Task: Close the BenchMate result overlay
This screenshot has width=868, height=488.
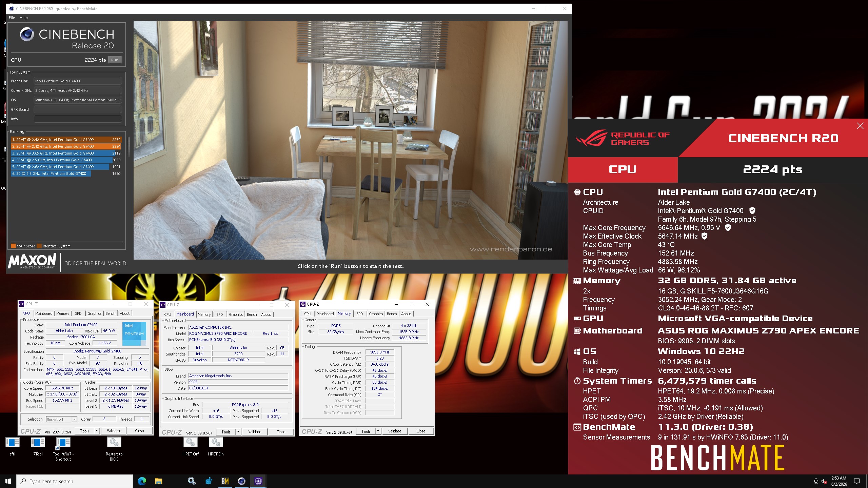Action: tap(860, 126)
